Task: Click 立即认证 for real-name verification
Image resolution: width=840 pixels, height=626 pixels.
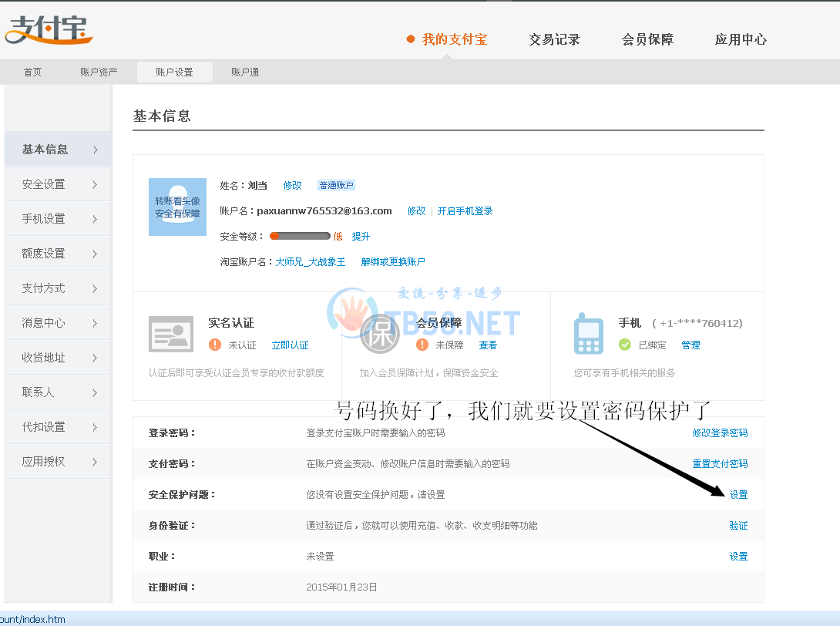Action: click(290, 345)
